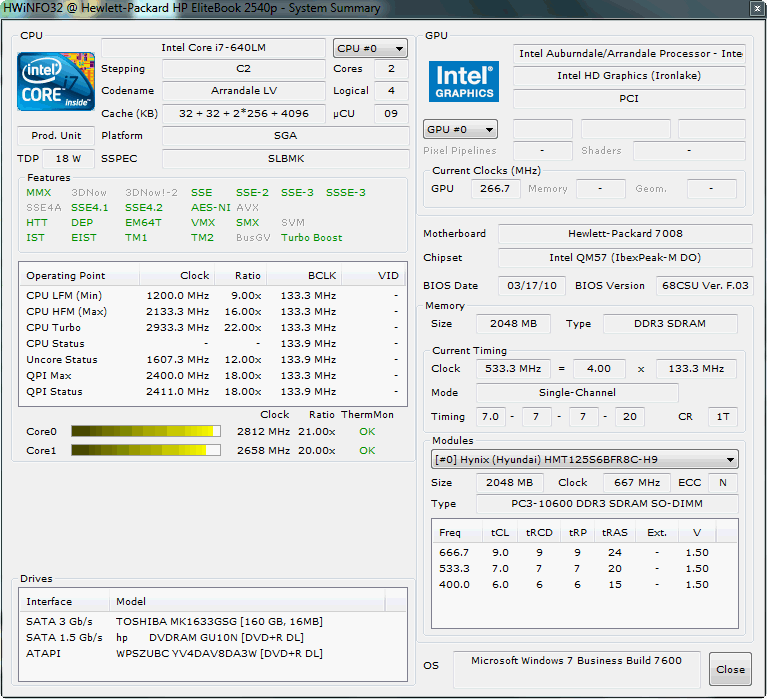Click the tRAS column header
This screenshot has width=767, height=699.
[x=615, y=532]
